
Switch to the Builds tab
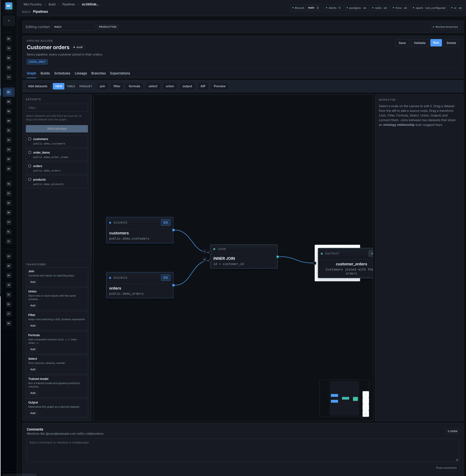point(45,73)
